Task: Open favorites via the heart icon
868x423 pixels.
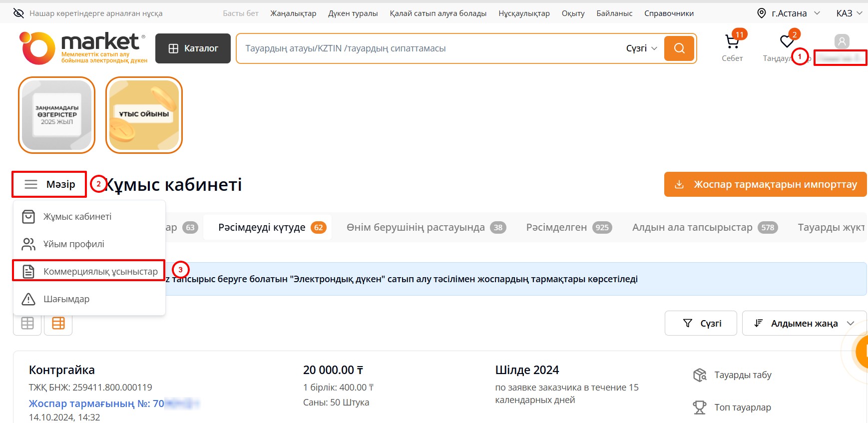Action: (x=787, y=42)
